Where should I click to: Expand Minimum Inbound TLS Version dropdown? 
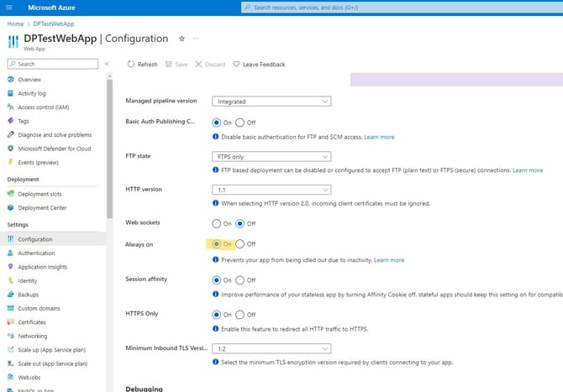(x=271, y=348)
